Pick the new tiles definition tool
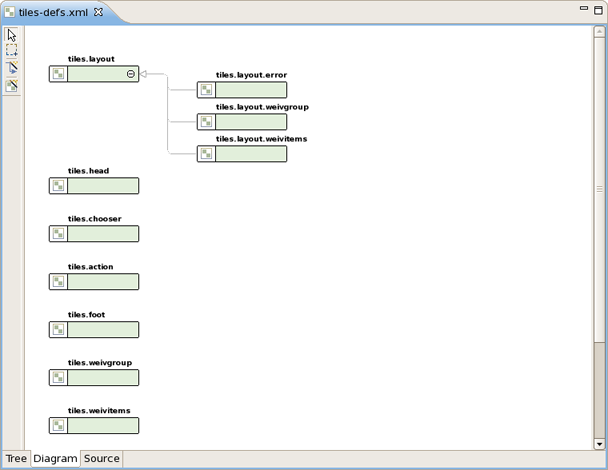 point(12,86)
